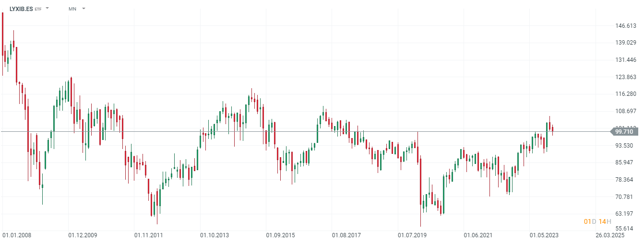Click the 01.01.2008 date label
The height and width of the screenshot is (243, 644).
point(17,235)
